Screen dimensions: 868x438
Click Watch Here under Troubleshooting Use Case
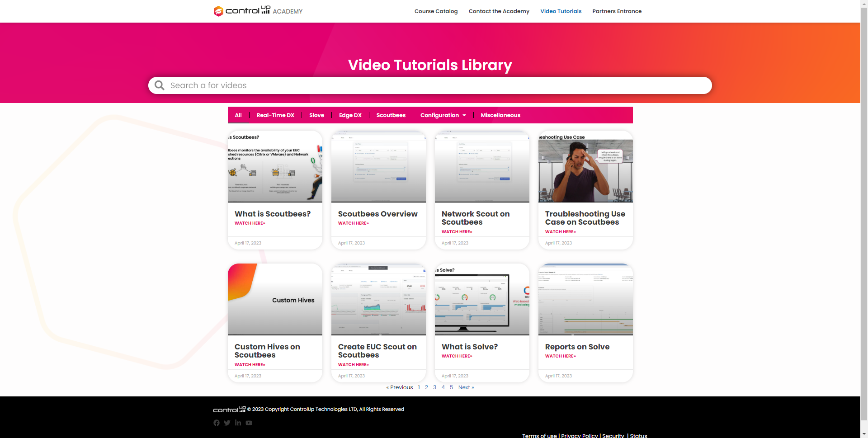point(561,232)
